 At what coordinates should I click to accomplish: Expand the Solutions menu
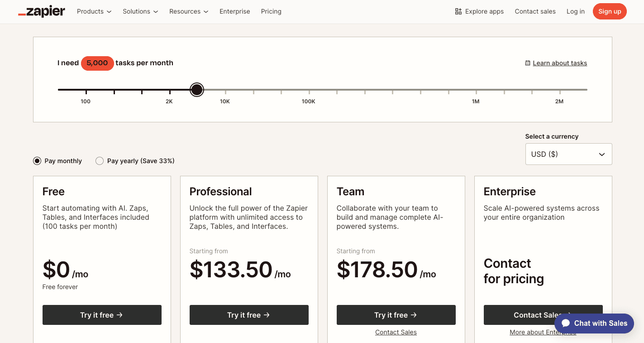point(140,11)
